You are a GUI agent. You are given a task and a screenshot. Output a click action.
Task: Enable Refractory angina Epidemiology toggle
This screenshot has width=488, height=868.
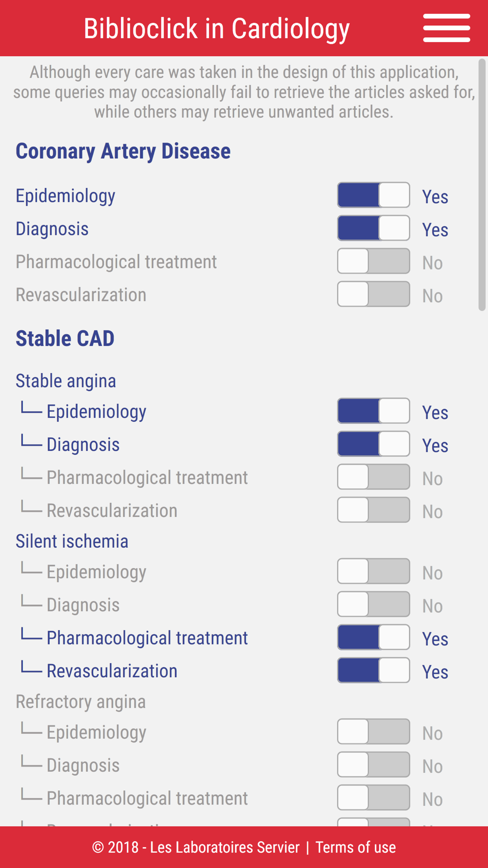[373, 732]
